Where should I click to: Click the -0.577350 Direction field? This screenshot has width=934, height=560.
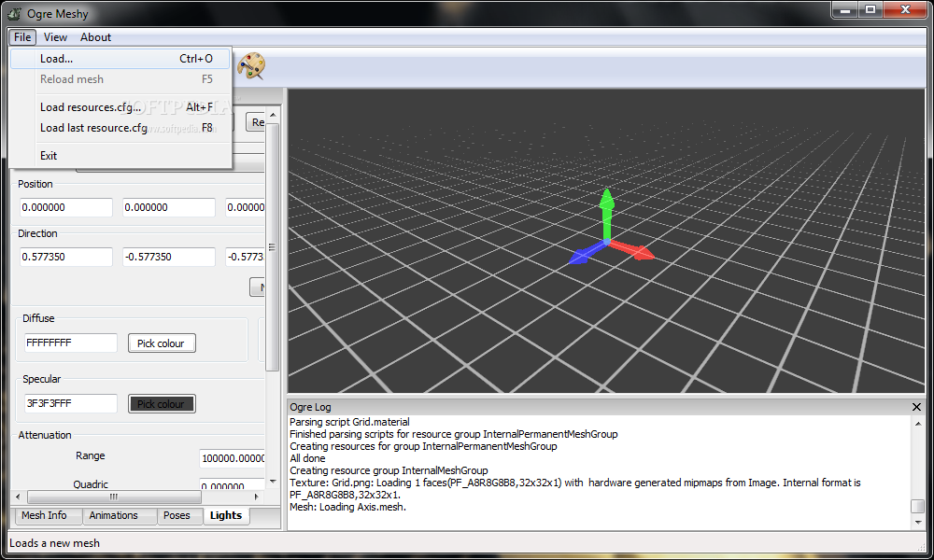168,257
